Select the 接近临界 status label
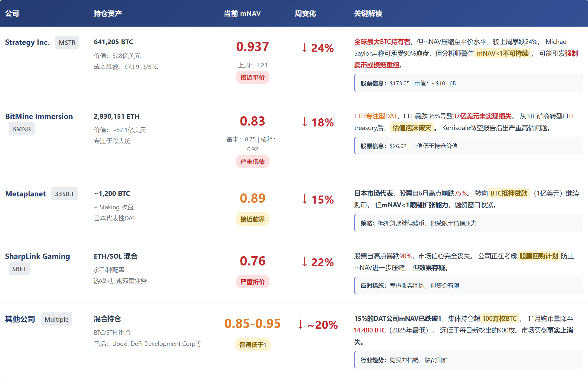The height and width of the screenshot is (377, 588). tap(252, 219)
